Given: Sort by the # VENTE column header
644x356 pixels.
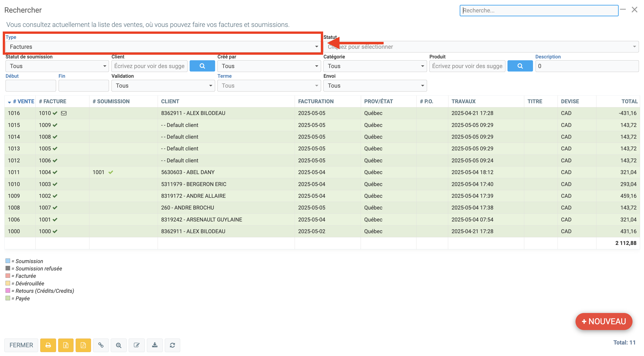Looking at the screenshot, I should pos(23,101).
